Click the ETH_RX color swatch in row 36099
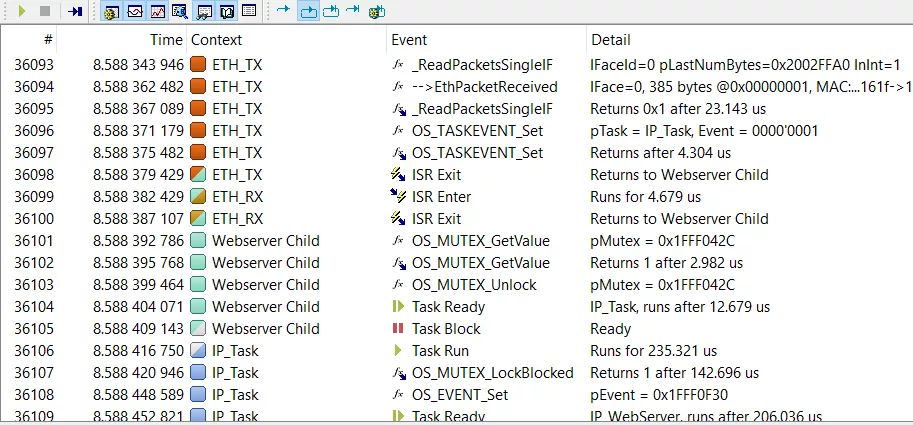This screenshot has height=425, width=913. coord(199,197)
